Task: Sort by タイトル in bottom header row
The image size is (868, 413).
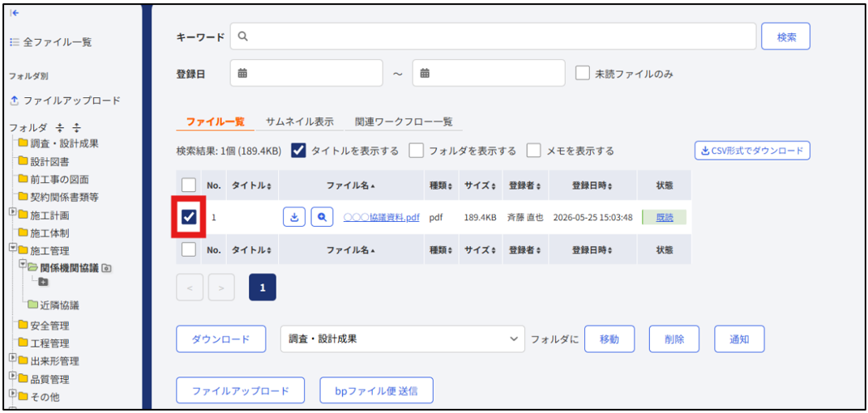Action: point(251,250)
